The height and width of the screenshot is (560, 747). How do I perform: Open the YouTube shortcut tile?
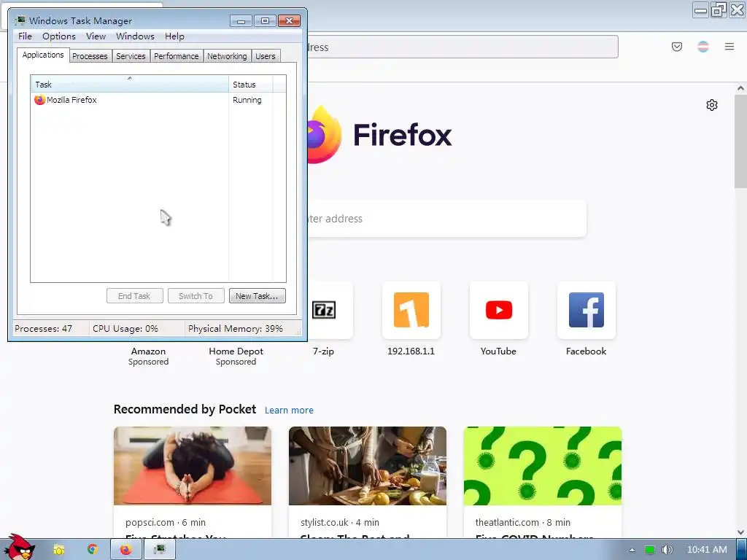[x=499, y=311]
